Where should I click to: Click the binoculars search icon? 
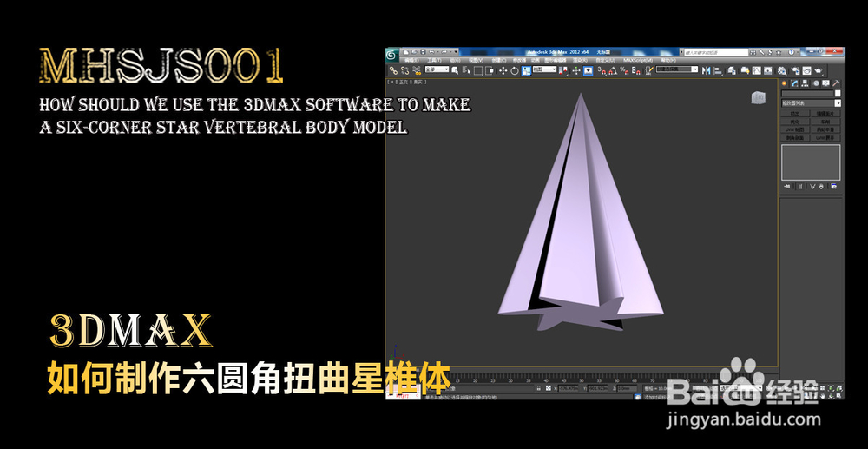(753, 52)
